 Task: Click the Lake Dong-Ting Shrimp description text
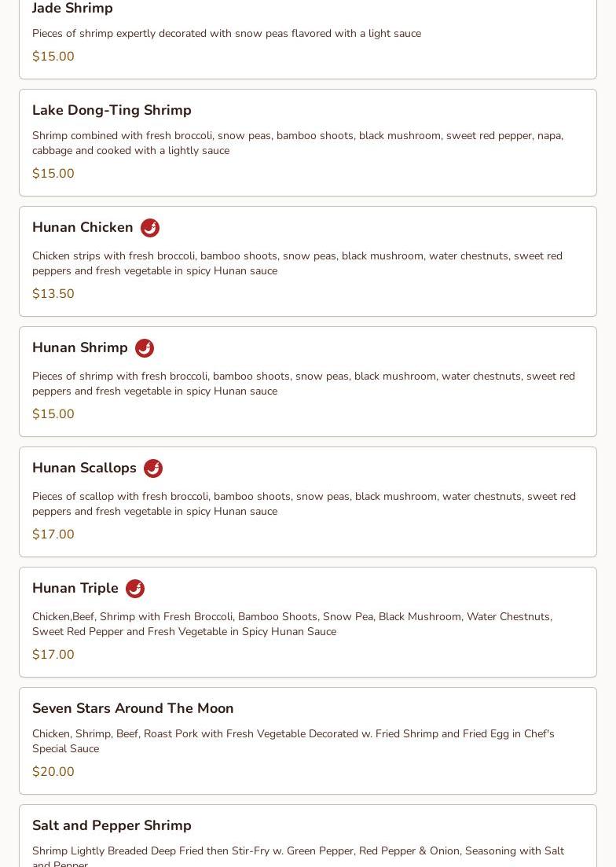tap(298, 142)
